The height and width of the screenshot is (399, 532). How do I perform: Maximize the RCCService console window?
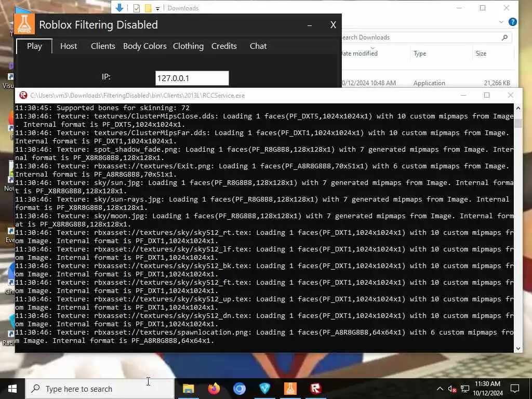click(486, 96)
